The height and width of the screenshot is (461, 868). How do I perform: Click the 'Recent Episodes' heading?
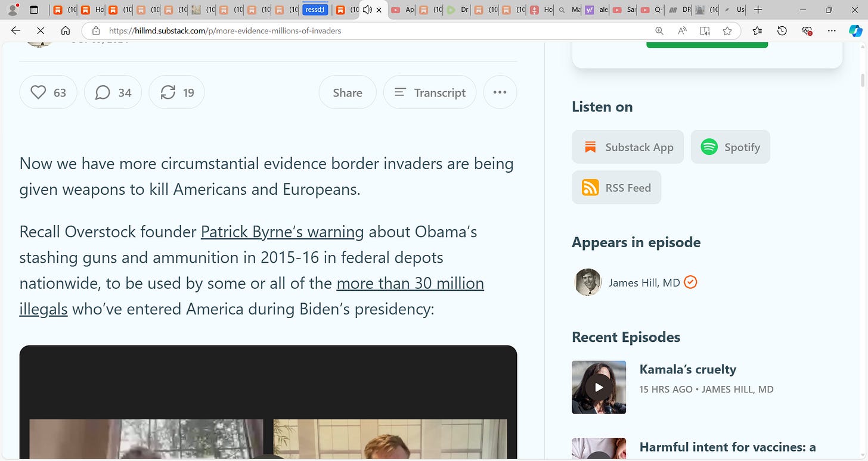(x=626, y=337)
